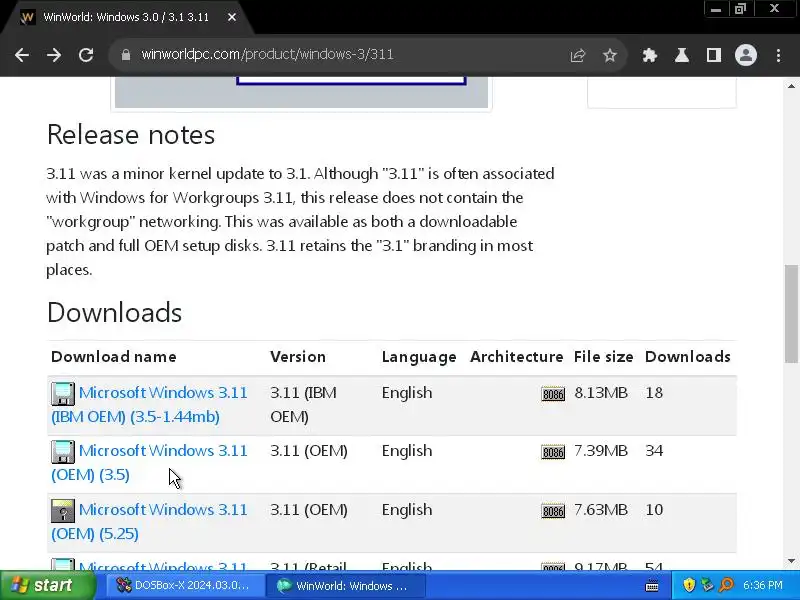
Task: Reload the WinWorld page
Action: click(86, 55)
